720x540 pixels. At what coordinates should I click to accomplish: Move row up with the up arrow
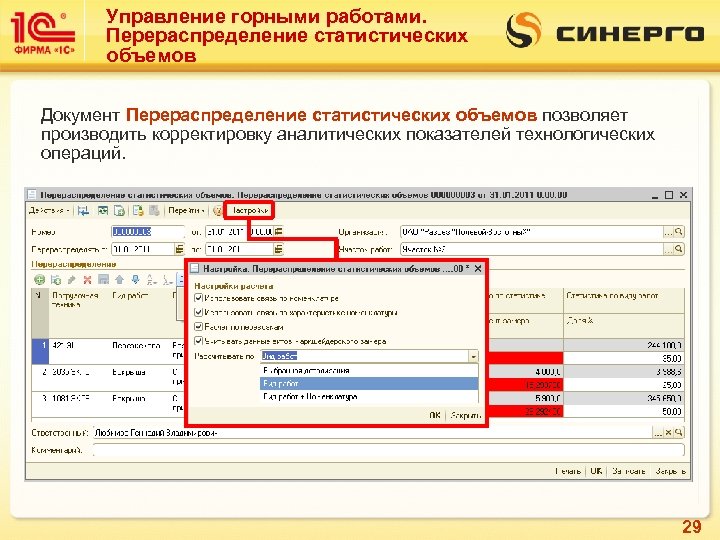point(119,280)
